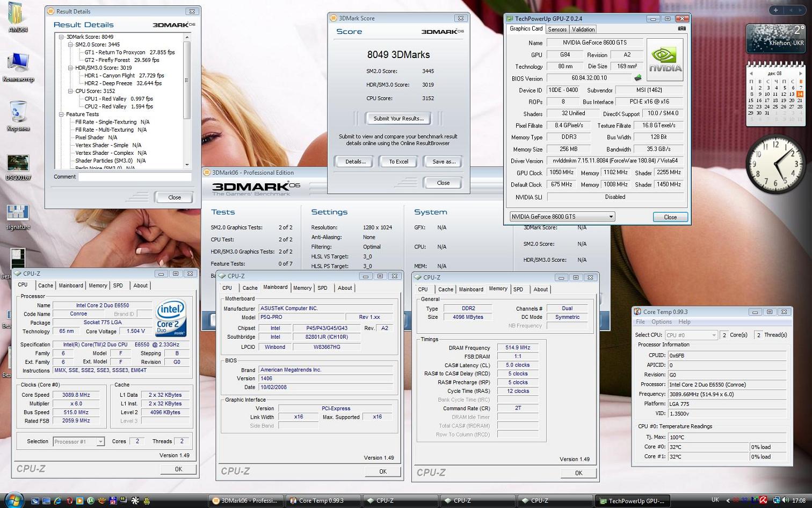Launch Internet Explorer from quick launch
The width and height of the screenshot is (812, 508).
coord(57,500)
